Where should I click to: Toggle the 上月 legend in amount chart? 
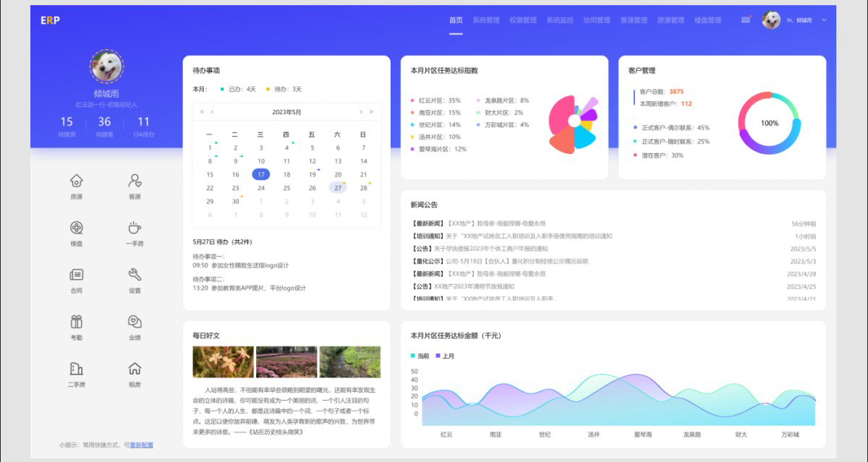click(x=445, y=356)
